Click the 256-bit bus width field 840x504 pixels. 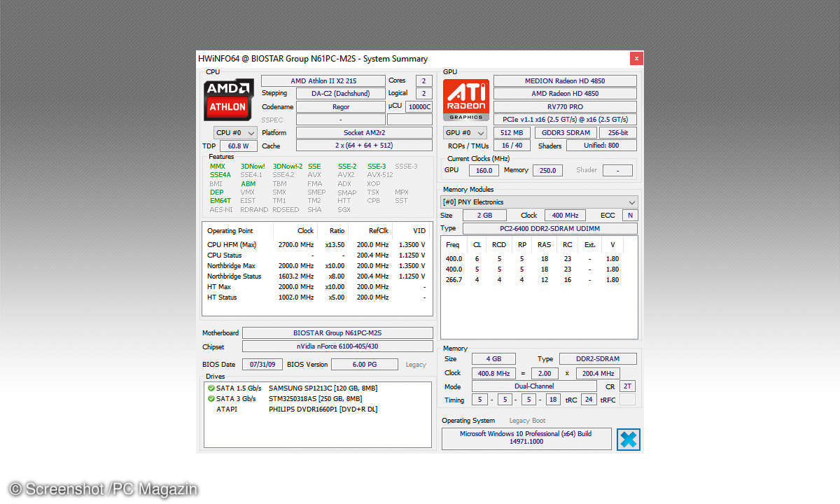(618, 132)
